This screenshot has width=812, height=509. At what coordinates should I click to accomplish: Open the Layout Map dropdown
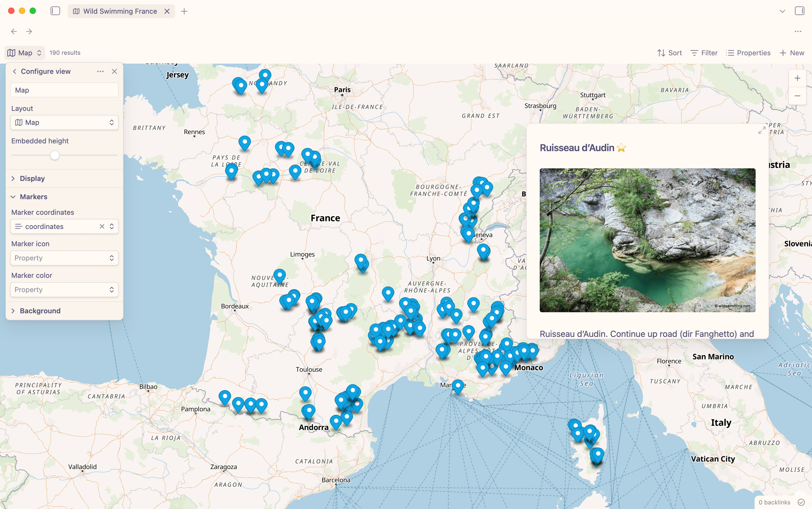click(64, 122)
